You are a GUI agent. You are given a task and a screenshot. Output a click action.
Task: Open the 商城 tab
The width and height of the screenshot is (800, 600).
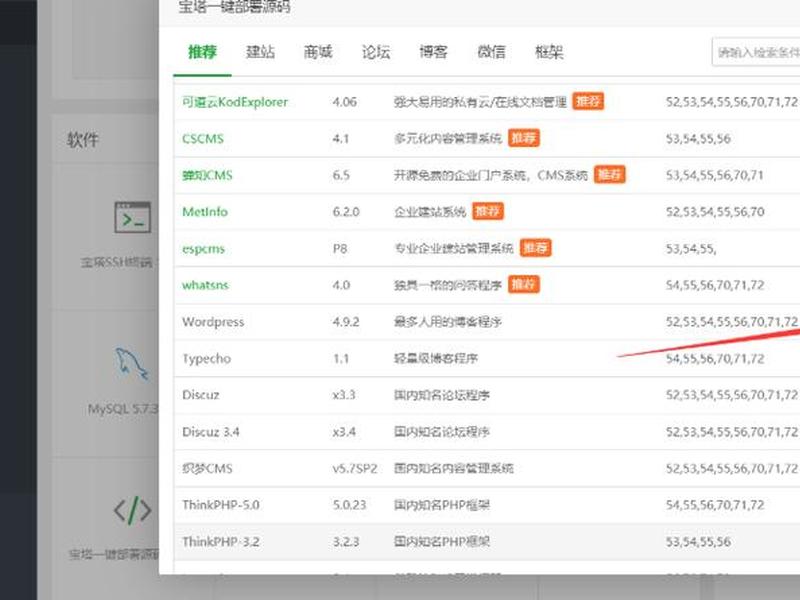pos(318,52)
